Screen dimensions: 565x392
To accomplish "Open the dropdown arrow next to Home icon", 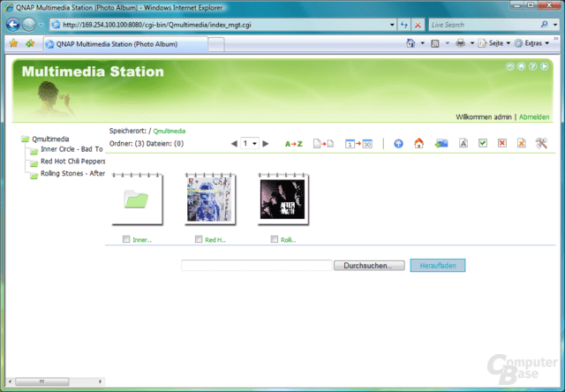I will pos(422,43).
